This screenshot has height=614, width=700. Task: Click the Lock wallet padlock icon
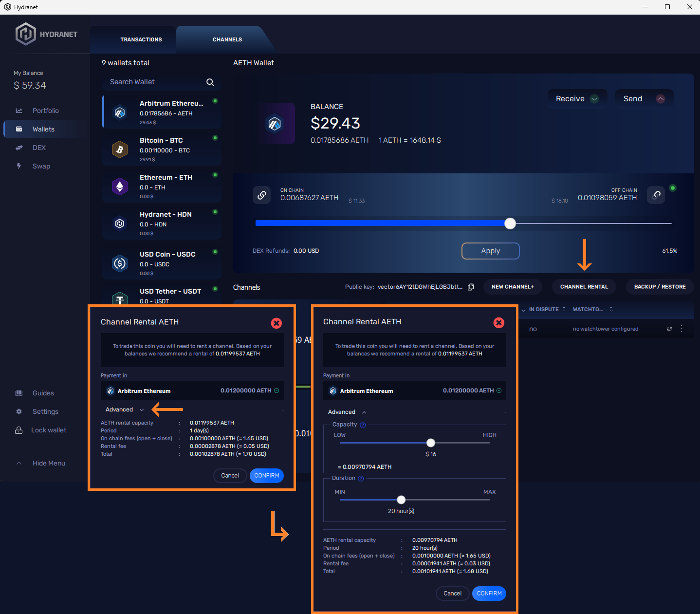[19, 430]
